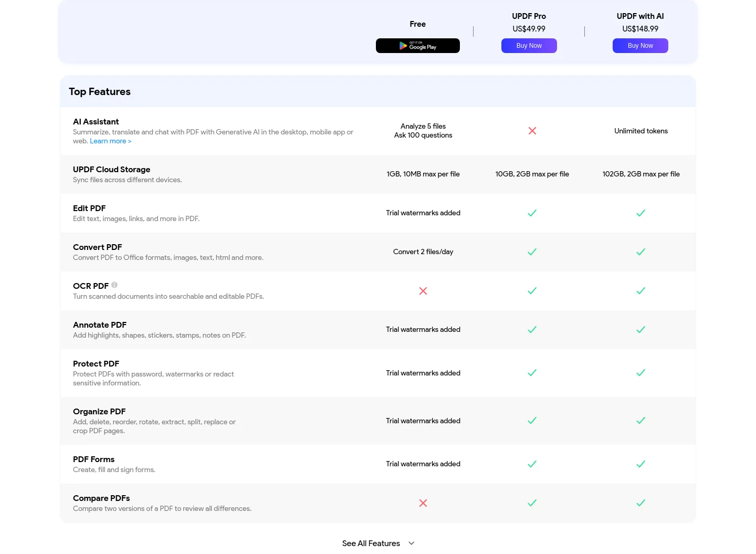Image resolution: width=756 pixels, height=554 pixels.
Task: Click '10GB, 2GB max per file' cell
Action: coord(532,174)
